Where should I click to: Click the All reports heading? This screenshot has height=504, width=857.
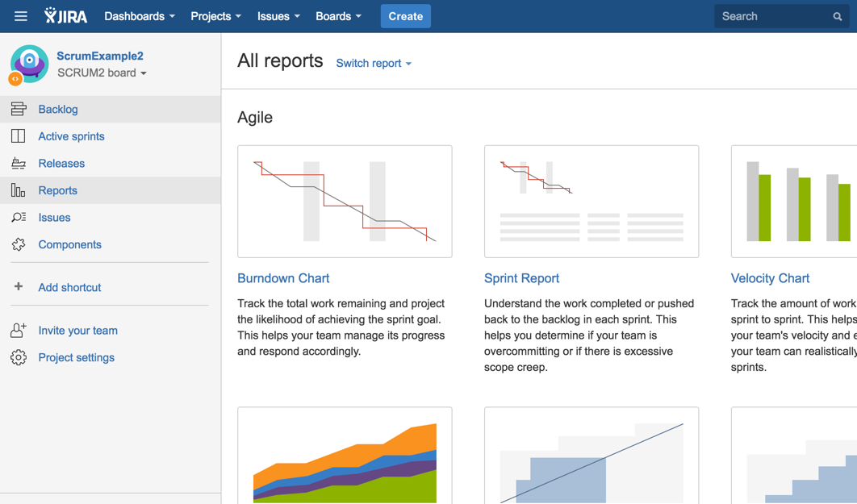tap(280, 60)
